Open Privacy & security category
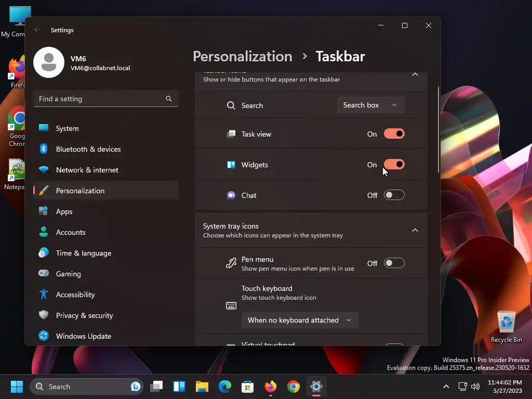This screenshot has width=532, height=399. point(106,315)
